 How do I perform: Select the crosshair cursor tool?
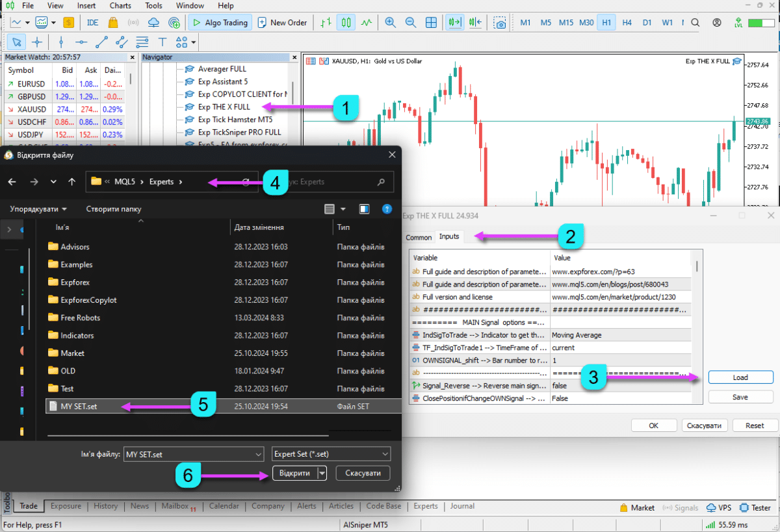(x=37, y=42)
